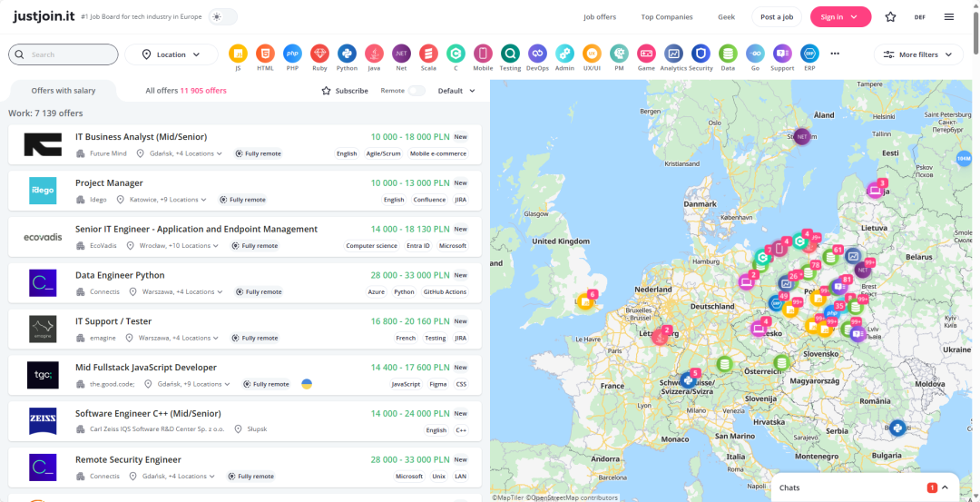This screenshot has width=980, height=502.
Task: Click Stockholm .NET map marker
Action: click(x=802, y=135)
